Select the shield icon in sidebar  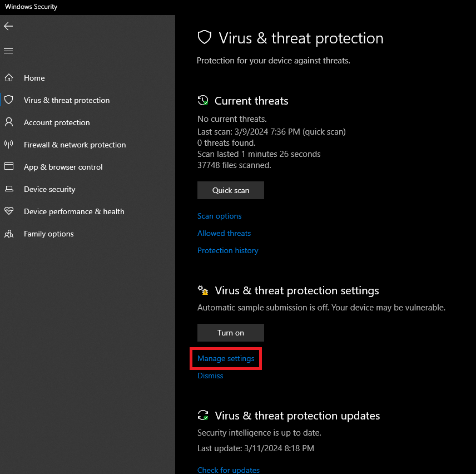[9, 100]
